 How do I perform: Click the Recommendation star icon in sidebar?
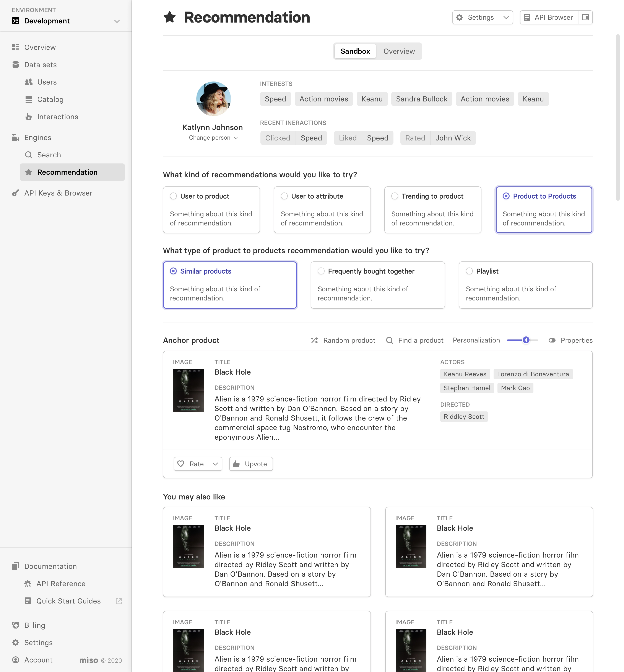tap(29, 172)
